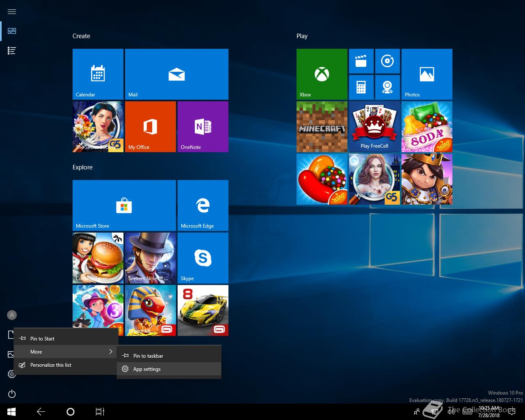Open the Maps small tile
This screenshot has width=525, height=420.
click(388, 87)
